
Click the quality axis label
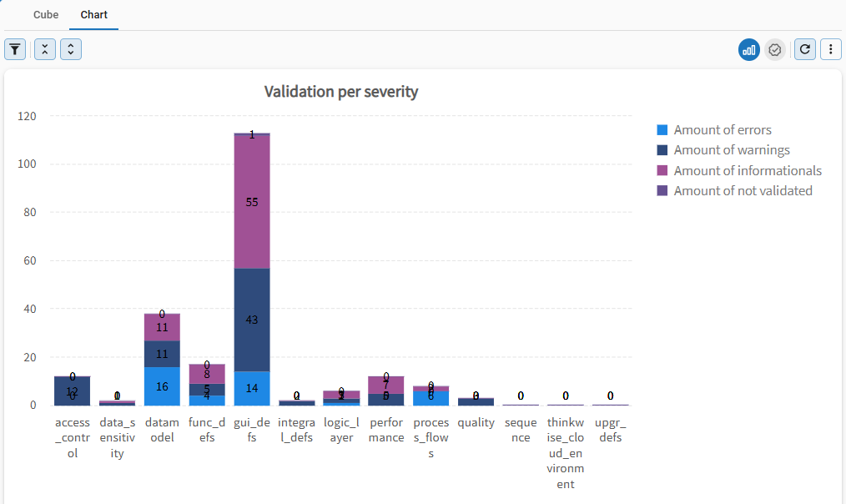coord(476,422)
